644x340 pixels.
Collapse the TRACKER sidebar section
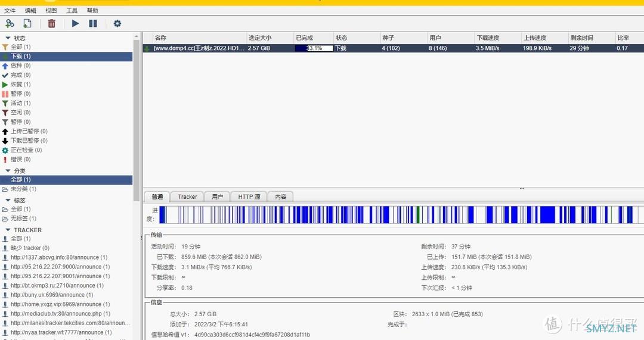[x=8, y=230]
